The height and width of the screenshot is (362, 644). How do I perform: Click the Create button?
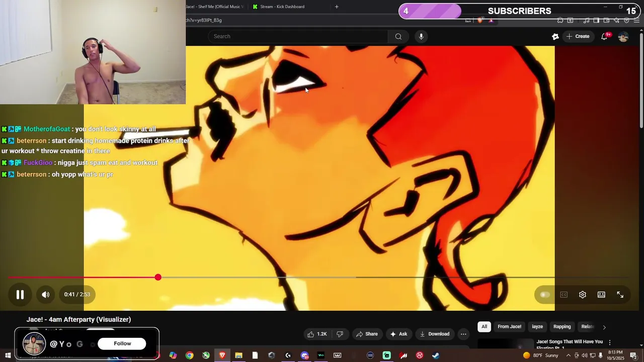pyautogui.click(x=578, y=36)
